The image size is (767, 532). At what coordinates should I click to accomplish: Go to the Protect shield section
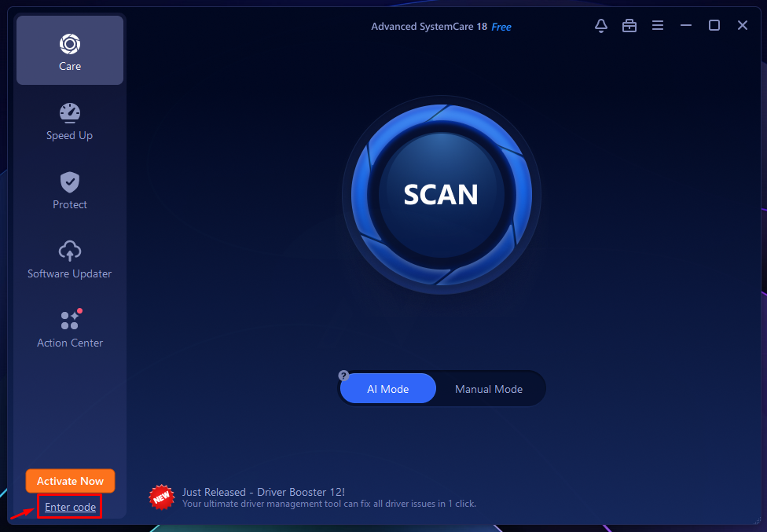tap(70, 191)
